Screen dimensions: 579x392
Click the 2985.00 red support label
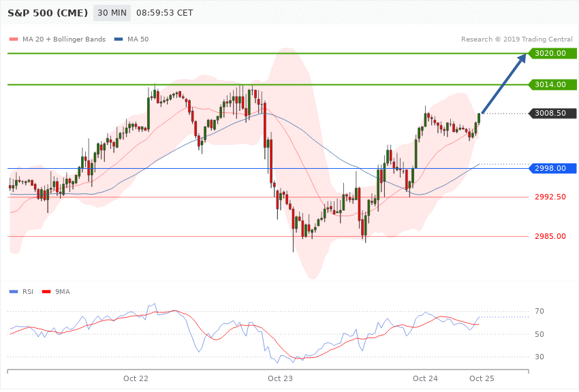tap(550, 236)
